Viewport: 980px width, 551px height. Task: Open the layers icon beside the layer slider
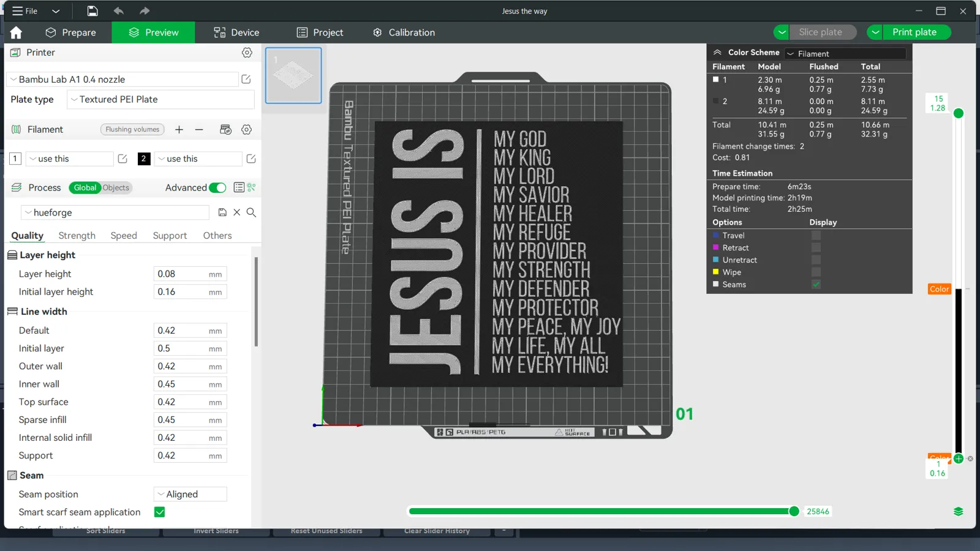point(959,512)
